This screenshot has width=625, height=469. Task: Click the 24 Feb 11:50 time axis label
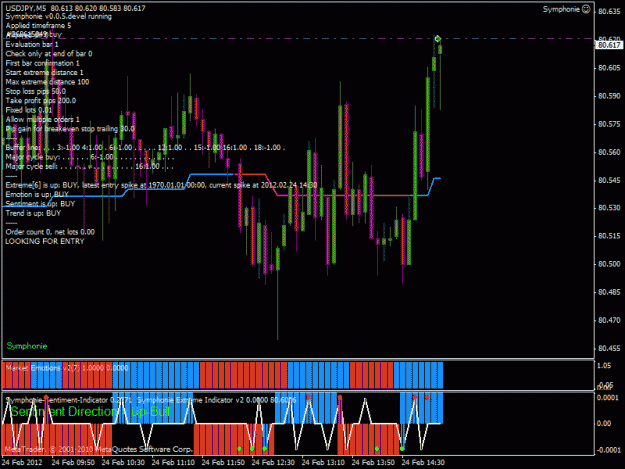(x=223, y=462)
